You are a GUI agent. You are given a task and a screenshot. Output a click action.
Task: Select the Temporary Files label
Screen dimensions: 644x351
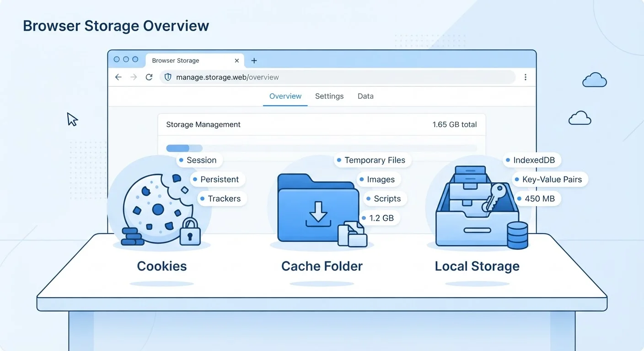[x=373, y=160]
